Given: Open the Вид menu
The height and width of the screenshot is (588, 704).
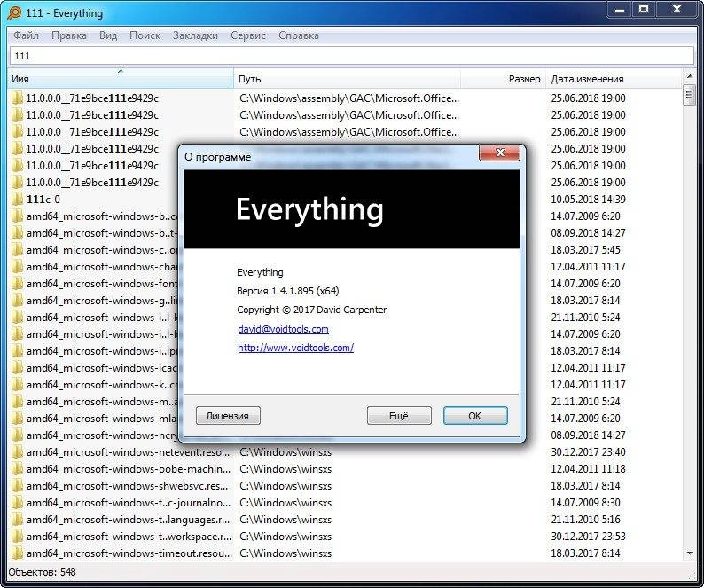Looking at the screenshot, I should pyautogui.click(x=108, y=35).
